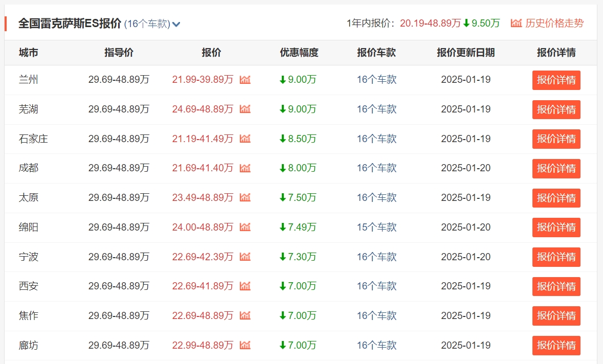Select city name 石家庄
The image size is (603, 364).
pyautogui.click(x=33, y=139)
